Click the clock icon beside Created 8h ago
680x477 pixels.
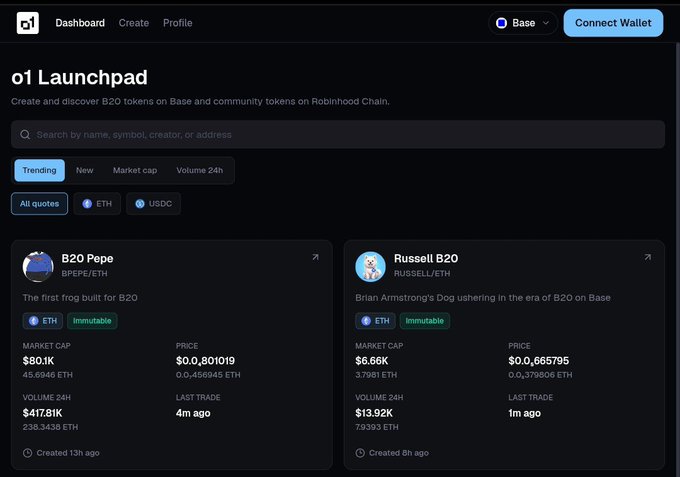click(360, 453)
